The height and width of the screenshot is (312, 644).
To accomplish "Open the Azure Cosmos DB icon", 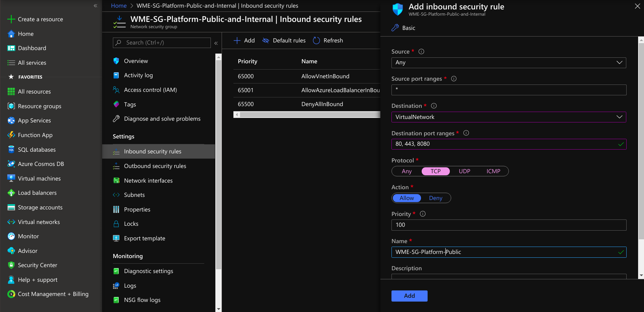I will 11,164.
